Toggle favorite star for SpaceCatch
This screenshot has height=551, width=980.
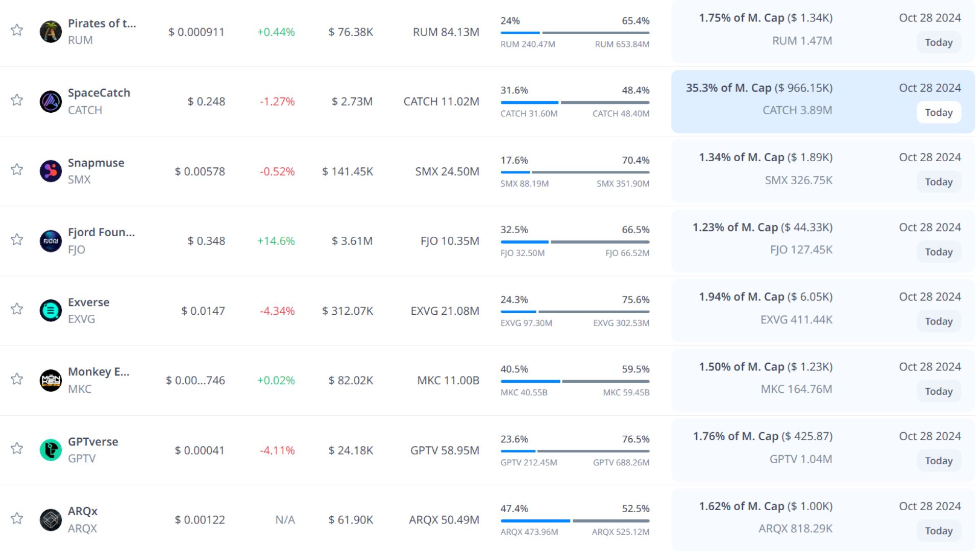(17, 100)
